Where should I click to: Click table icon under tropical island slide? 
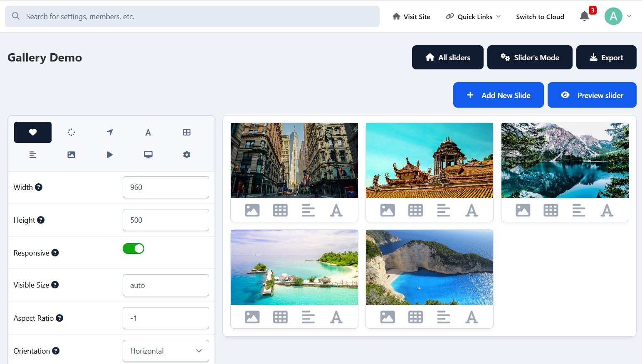(280, 317)
